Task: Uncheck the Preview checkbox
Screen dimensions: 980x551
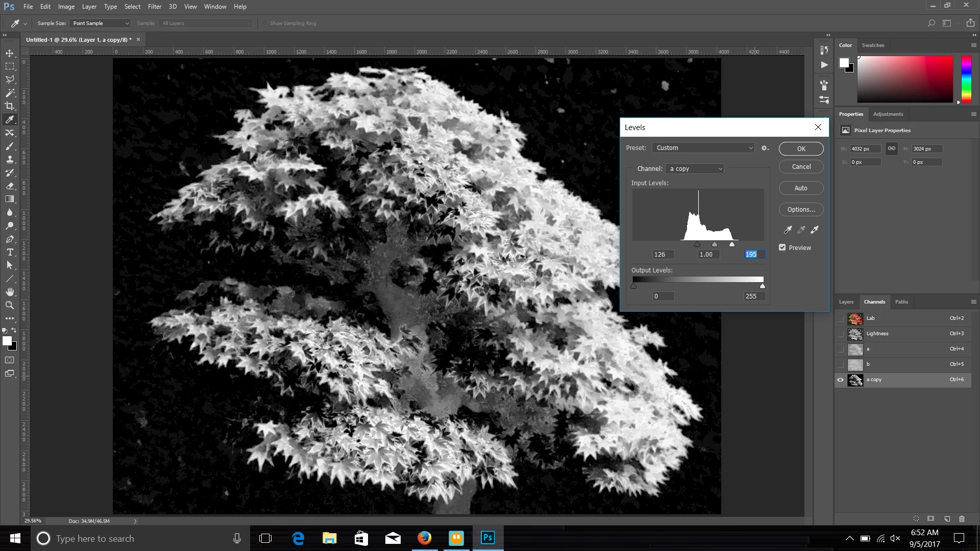Action: pyautogui.click(x=782, y=247)
